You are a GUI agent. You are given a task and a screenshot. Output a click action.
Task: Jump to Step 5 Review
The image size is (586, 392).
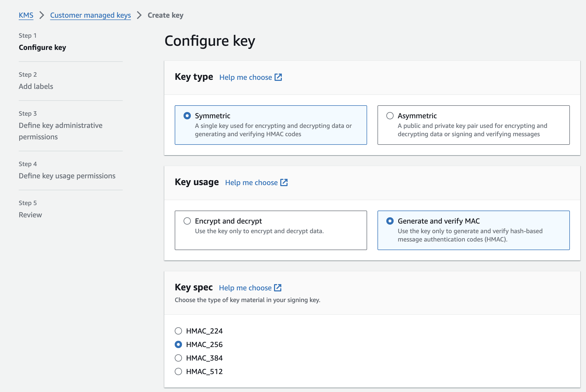click(x=30, y=215)
